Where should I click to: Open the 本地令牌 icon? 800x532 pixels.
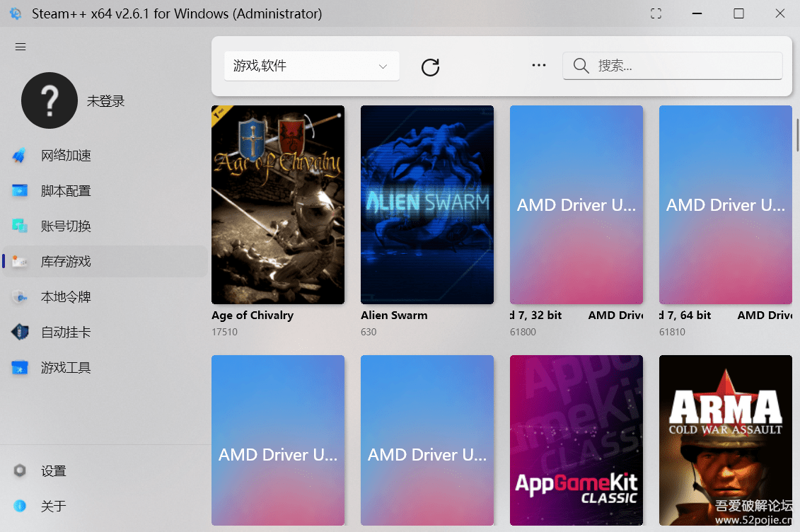coord(19,297)
